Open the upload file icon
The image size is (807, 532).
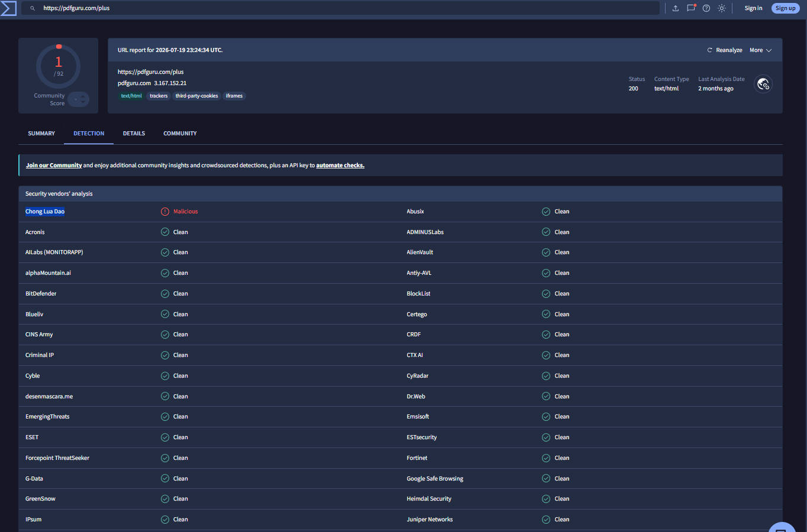pos(675,8)
